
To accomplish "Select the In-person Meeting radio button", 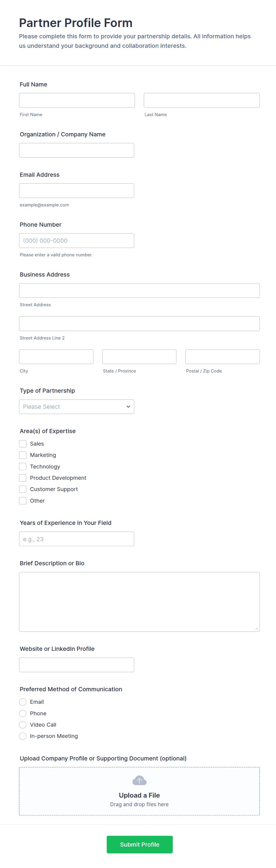I will coord(23,736).
